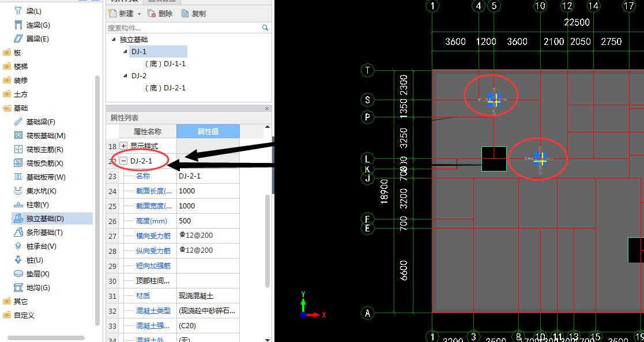The image size is (644, 342).
Task: Collapse the DJ-1 tree node
Action: [126, 52]
